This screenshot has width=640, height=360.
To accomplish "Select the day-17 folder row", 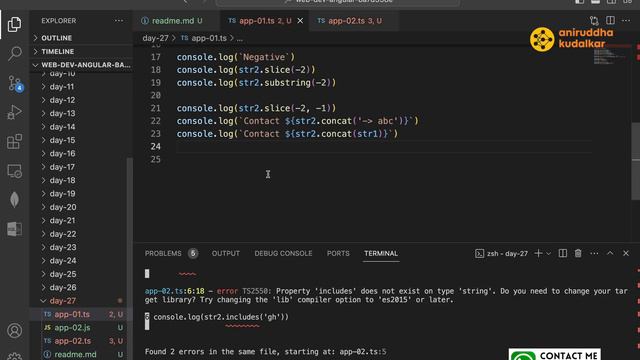I will [x=81, y=167].
